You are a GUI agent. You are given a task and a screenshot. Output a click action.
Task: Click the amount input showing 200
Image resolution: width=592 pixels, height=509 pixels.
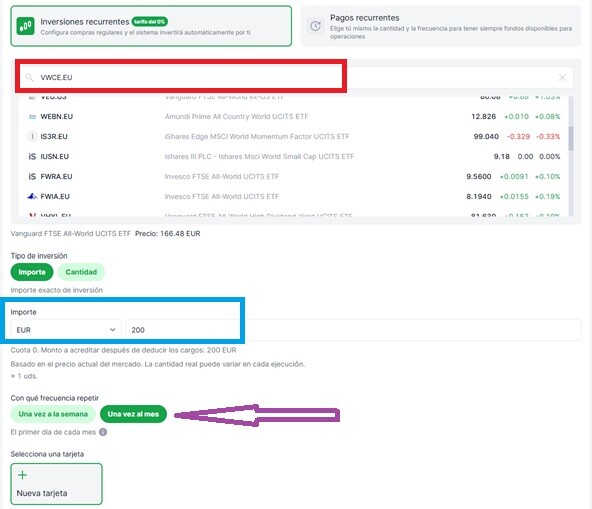(x=353, y=330)
